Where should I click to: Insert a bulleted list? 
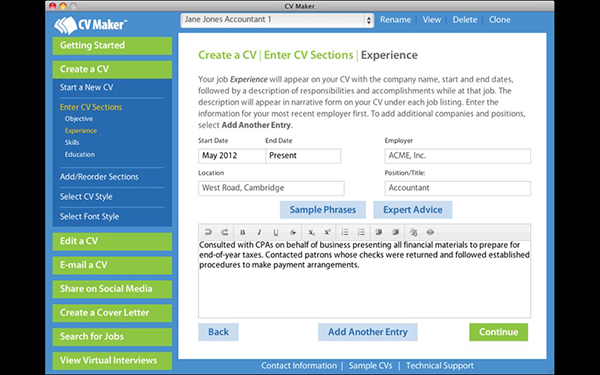click(x=361, y=232)
